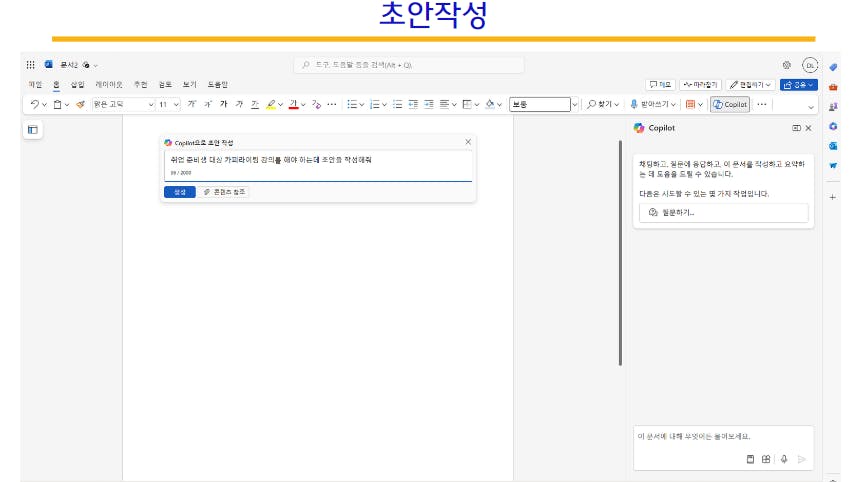Open the font color red swatch
The image size is (854, 482).
pos(293,104)
